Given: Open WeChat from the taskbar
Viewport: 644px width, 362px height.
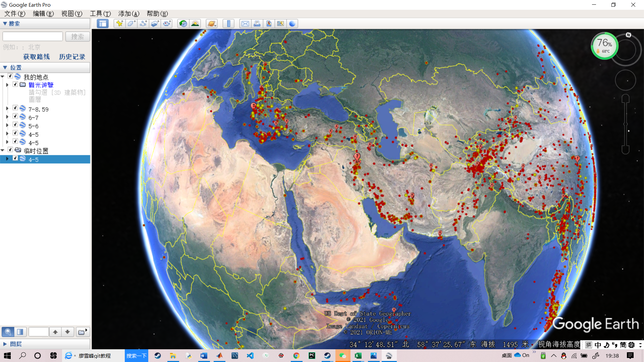Looking at the screenshot, I should [342, 356].
